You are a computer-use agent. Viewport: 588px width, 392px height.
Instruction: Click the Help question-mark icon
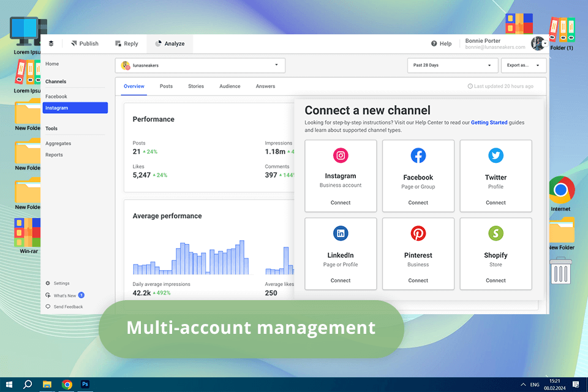pos(434,43)
